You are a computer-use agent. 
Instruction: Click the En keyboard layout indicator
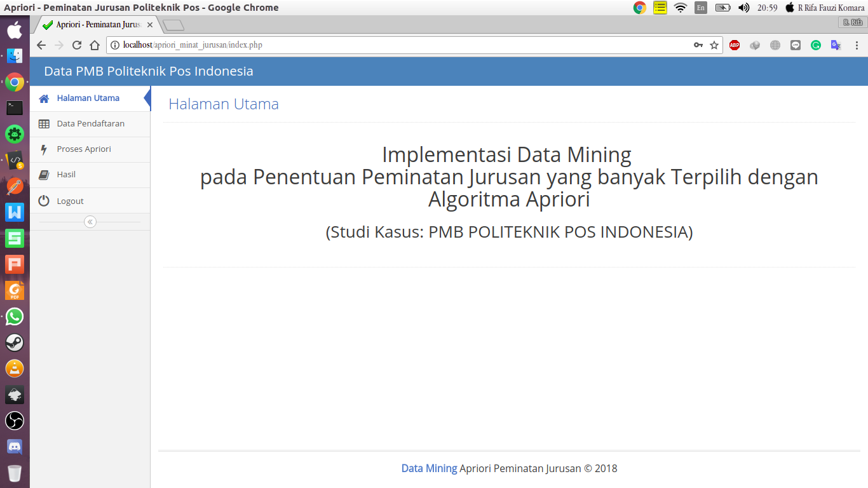tap(701, 8)
